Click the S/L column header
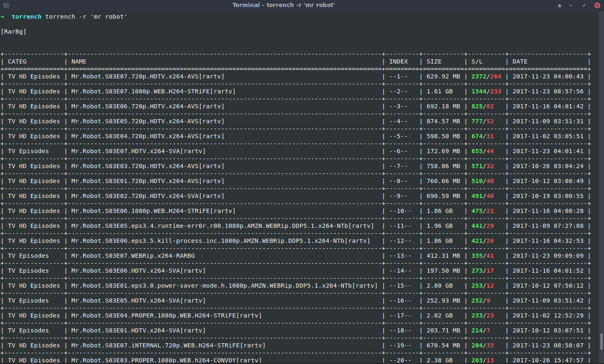Screen dimensions: 604x364 tap(477, 61)
